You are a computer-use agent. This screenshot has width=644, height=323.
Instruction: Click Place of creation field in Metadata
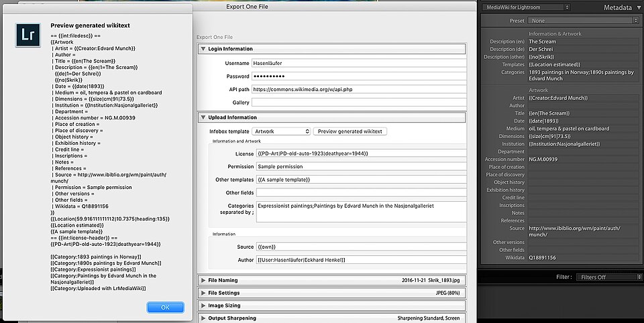(x=584, y=167)
